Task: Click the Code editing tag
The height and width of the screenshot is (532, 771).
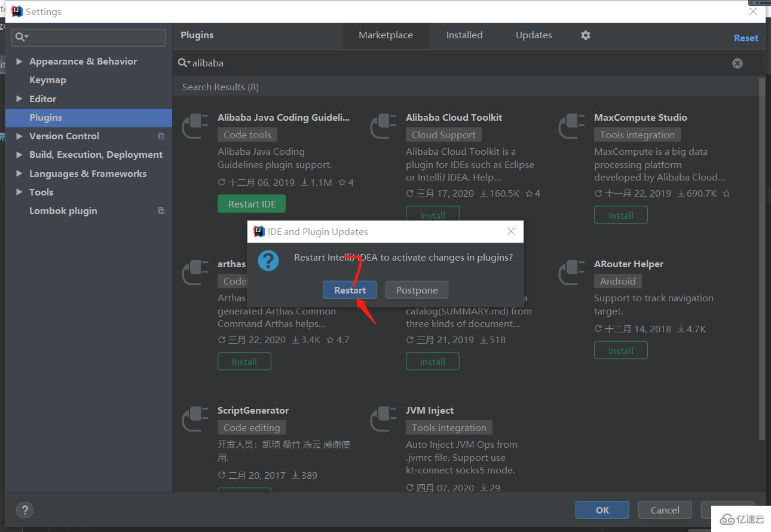Action: pos(252,428)
